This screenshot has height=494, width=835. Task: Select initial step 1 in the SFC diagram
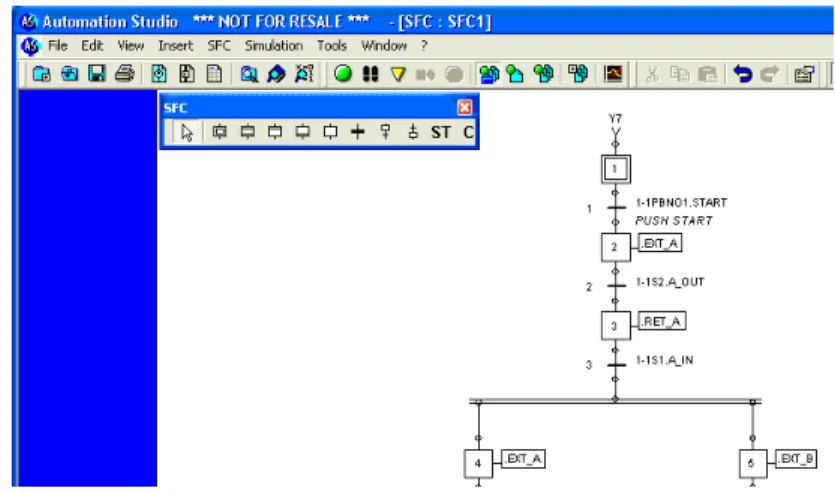pos(616,169)
